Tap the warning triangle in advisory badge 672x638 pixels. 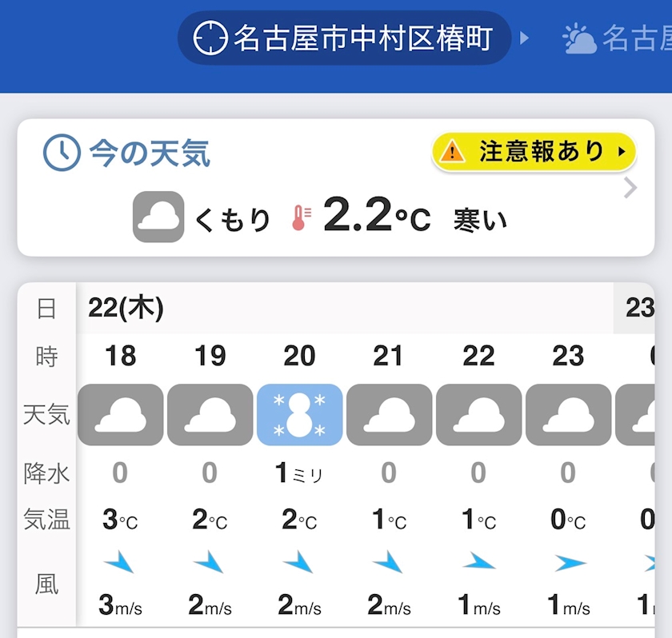click(453, 151)
